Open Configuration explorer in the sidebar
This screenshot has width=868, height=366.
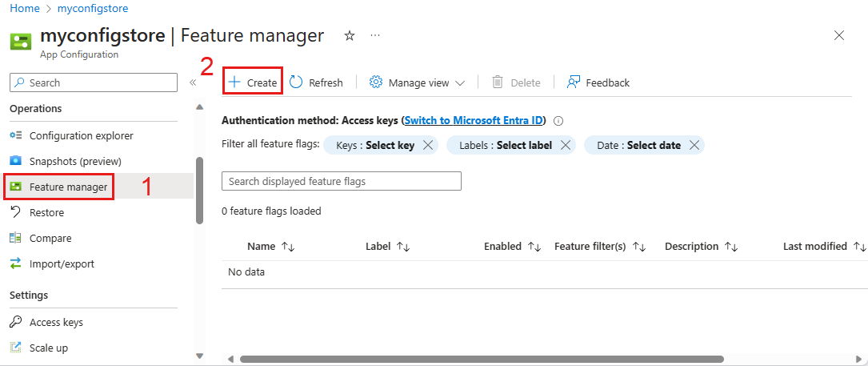tap(81, 135)
